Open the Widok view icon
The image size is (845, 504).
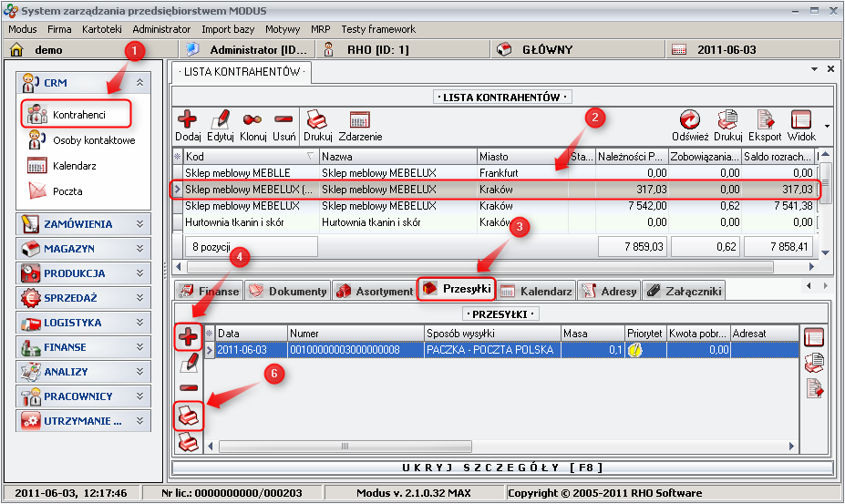(x=801, y=120)
